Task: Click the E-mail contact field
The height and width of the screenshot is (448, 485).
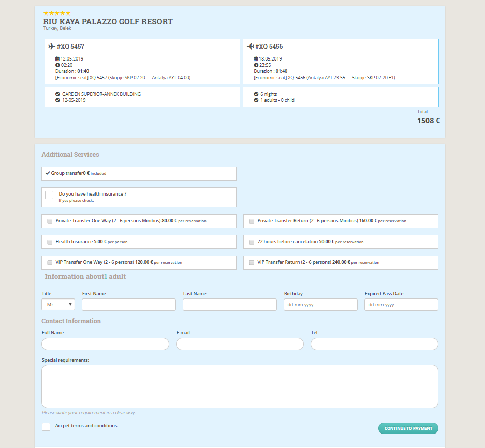Action: [240, 344]
